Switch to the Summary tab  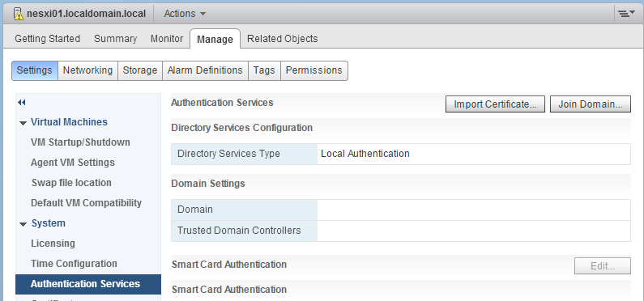[x=115, y=39]
